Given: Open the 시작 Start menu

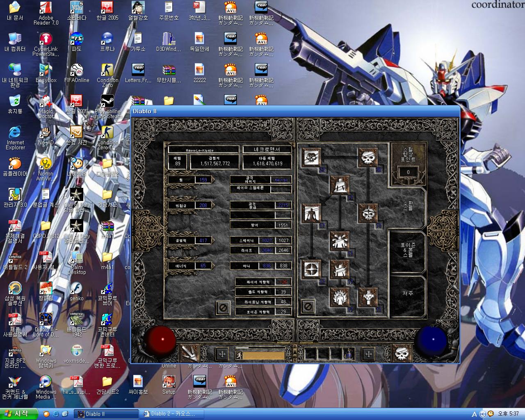Looking at the screenshot, I should click(x=19, y=413).
